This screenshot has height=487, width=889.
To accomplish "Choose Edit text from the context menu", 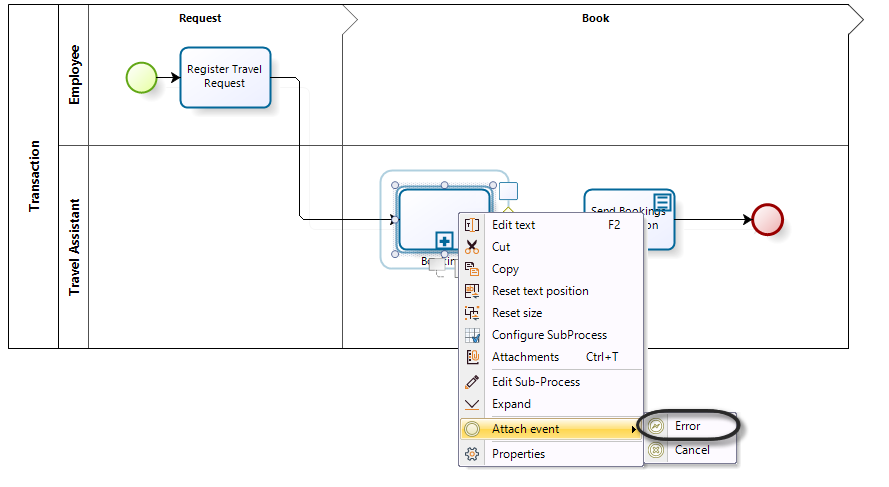I will pyautogui.click(x=513, y=225).
